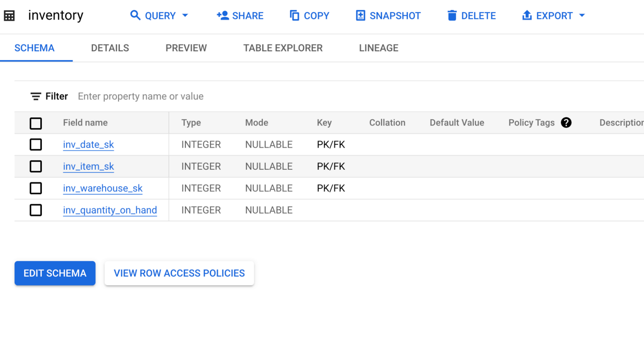This screenshot has height=359, width=644.
Task: Click the Policy Tags help icon
Action: [566, 123]
